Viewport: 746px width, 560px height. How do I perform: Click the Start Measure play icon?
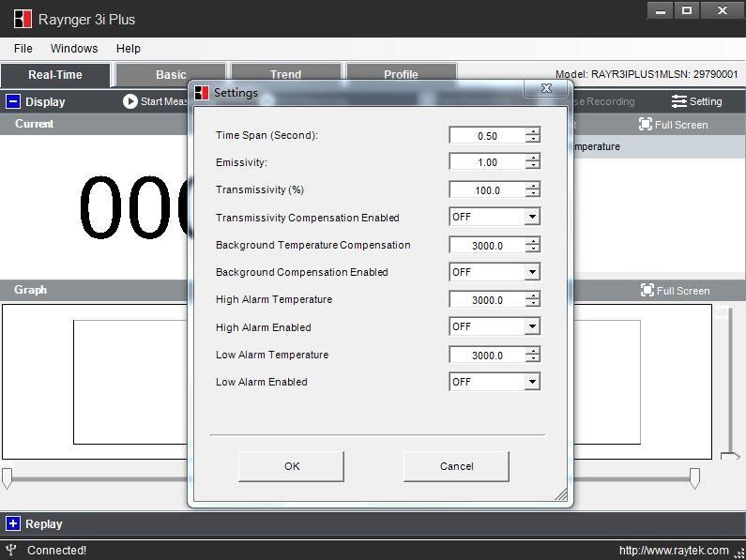(x=129, y=101)
